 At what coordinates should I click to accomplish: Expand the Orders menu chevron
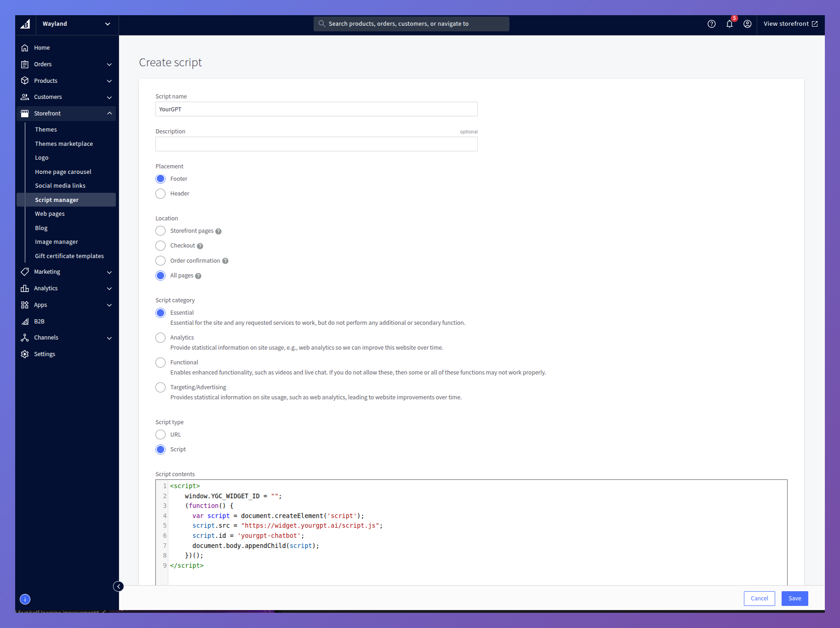109,64
